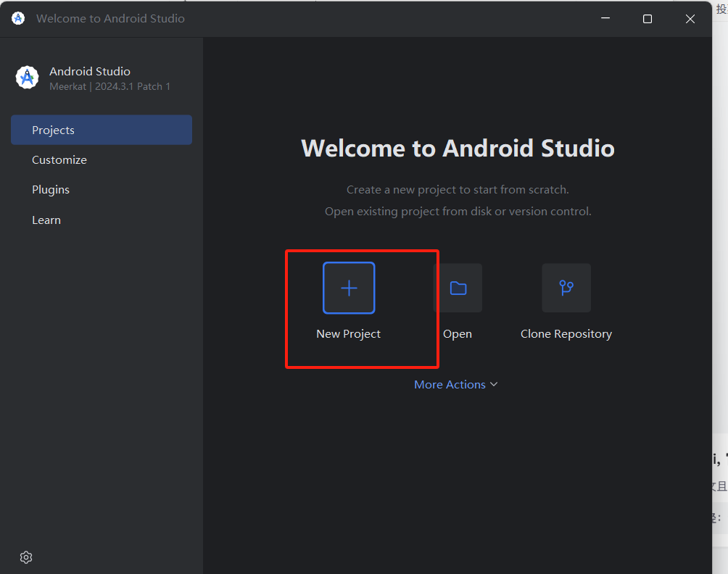728x574 pixels.
Task: Click the Clone Repository label
Action: (x=566, y=334)
